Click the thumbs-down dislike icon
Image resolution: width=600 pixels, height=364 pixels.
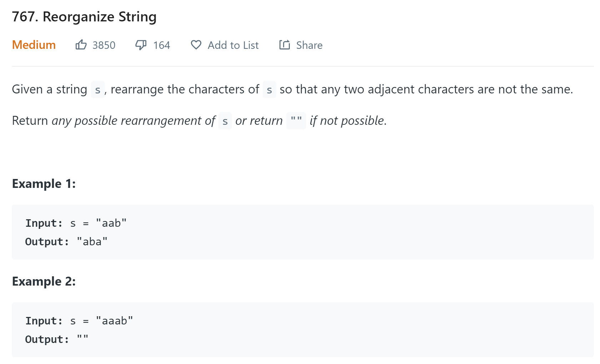tap(141, 45)
